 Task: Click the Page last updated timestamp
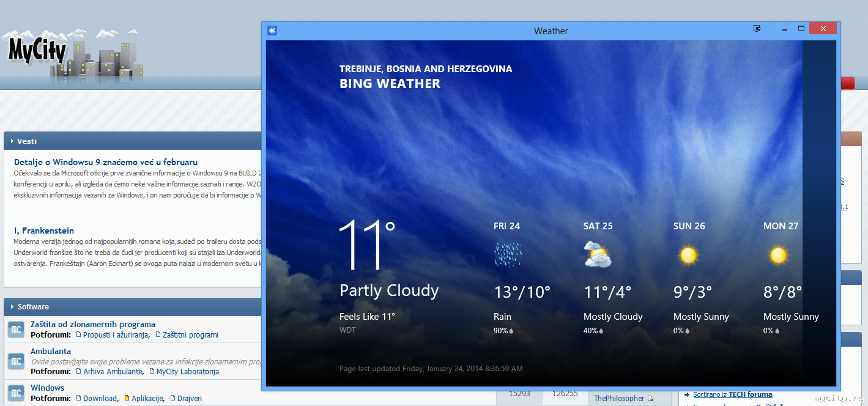[431, 369]
